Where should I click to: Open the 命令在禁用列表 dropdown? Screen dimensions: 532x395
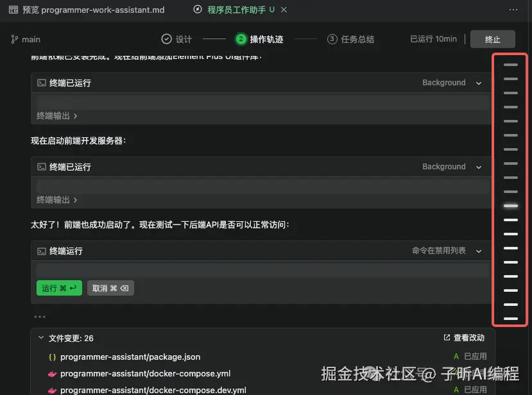(x=479, y=251)
